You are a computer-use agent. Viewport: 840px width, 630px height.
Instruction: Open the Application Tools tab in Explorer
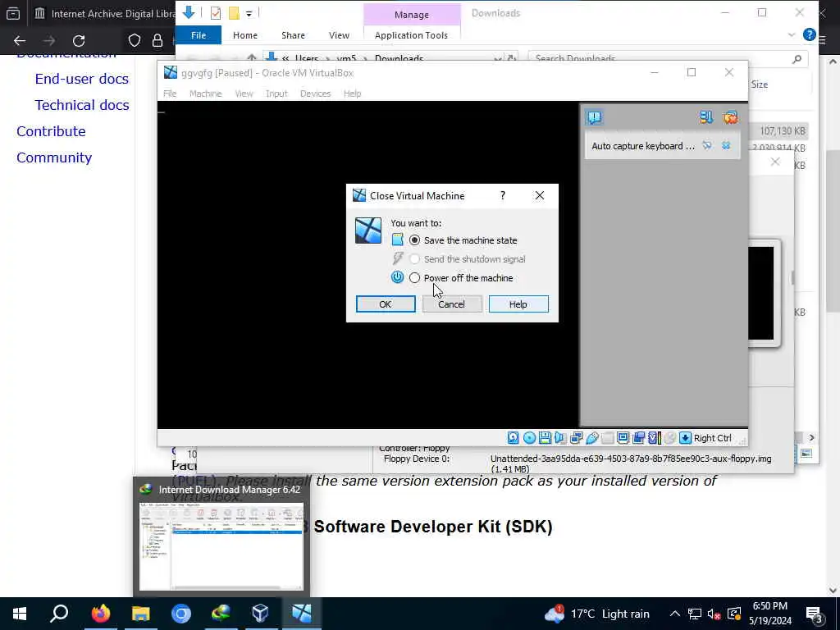[x=411, y=35]
